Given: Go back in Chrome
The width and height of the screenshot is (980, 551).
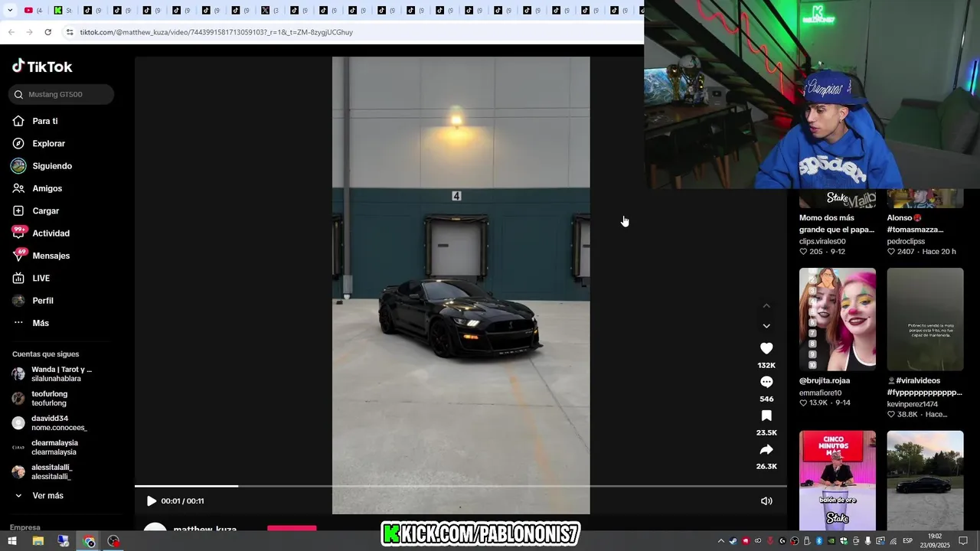Looking at the screenshot, I should click(11, 32).
